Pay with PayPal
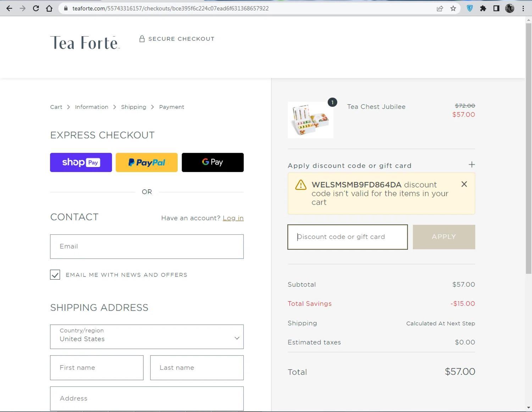Viewport: 532px width, 412px height. tap(146, 162)
